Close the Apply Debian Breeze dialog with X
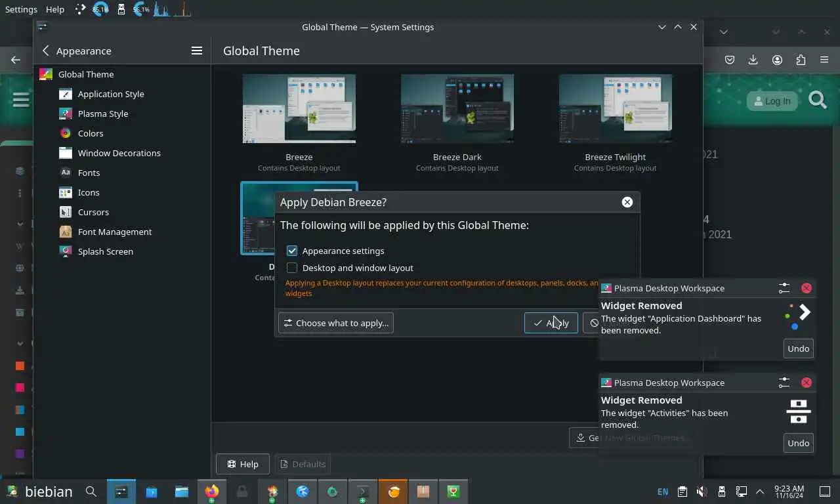This screenshot has height=504, width=840. click(x=627, y=202)
